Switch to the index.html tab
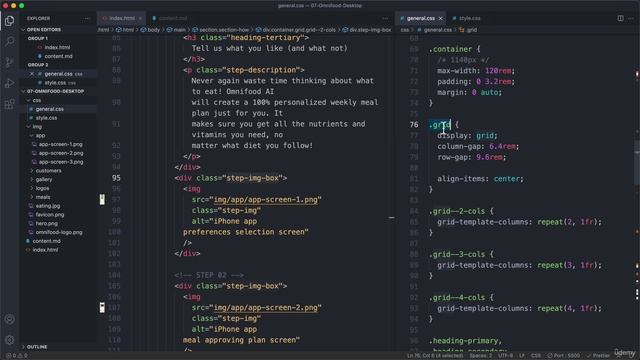This screenshot has height=360, width=640. (x=122, y=18)
